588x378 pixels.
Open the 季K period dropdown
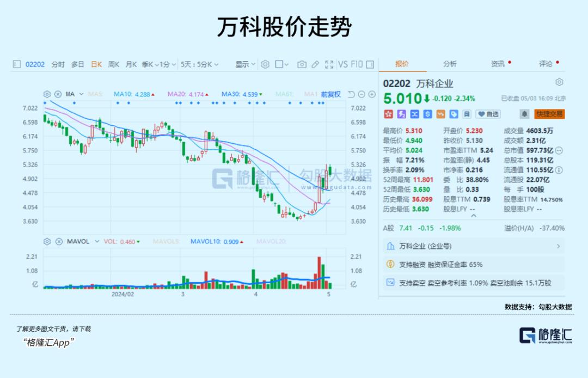[x=150, y=64]
